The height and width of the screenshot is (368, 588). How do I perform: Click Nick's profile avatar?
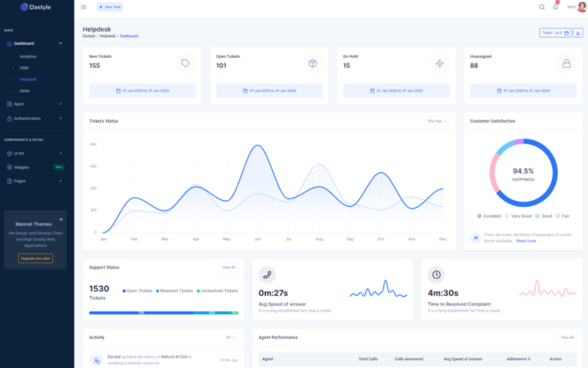[x=582, y=6]
